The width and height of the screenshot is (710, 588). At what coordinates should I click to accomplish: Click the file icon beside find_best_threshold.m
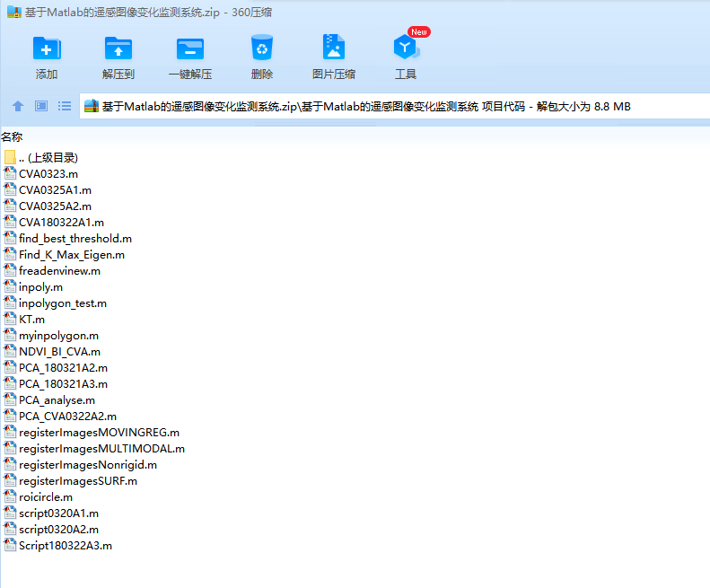click(10, 238)
